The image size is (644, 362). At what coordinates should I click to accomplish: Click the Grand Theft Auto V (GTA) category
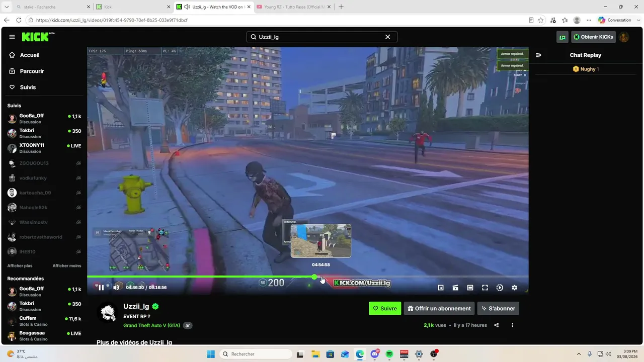[151, 325]
